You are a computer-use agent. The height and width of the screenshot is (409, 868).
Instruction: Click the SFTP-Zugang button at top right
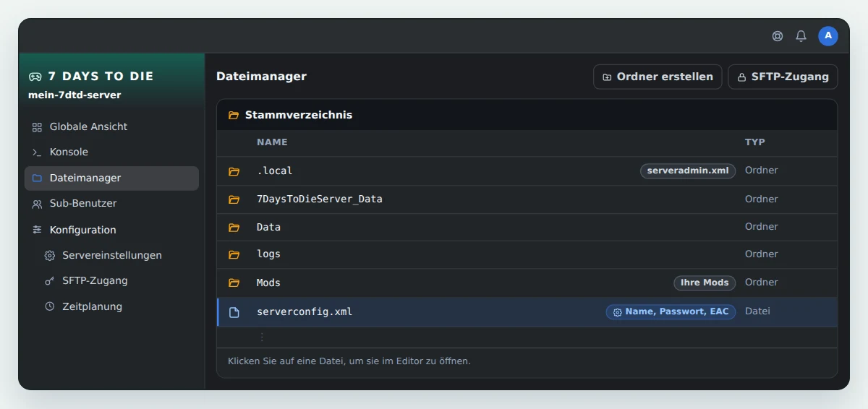pyautogui.click(x=783, y=77)
